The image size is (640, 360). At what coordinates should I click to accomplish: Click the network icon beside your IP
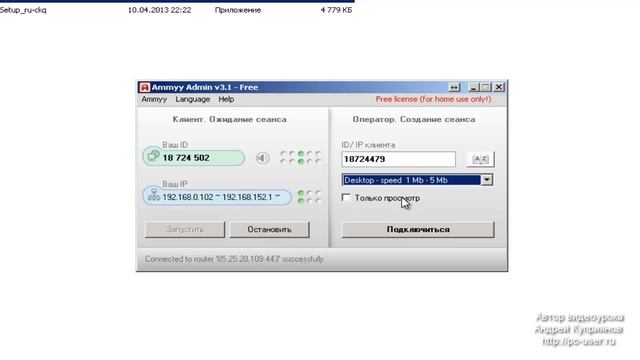pyautogui.click(x=153, y=195)
